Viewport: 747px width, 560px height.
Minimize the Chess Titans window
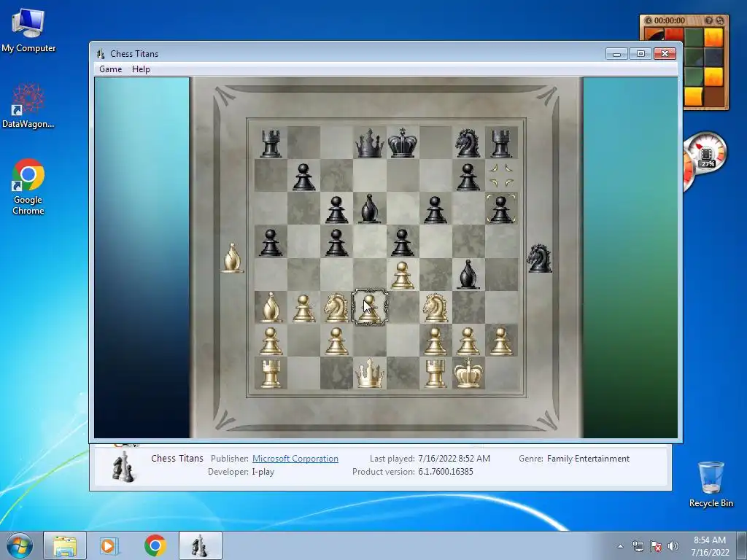(x=616, y=54)
